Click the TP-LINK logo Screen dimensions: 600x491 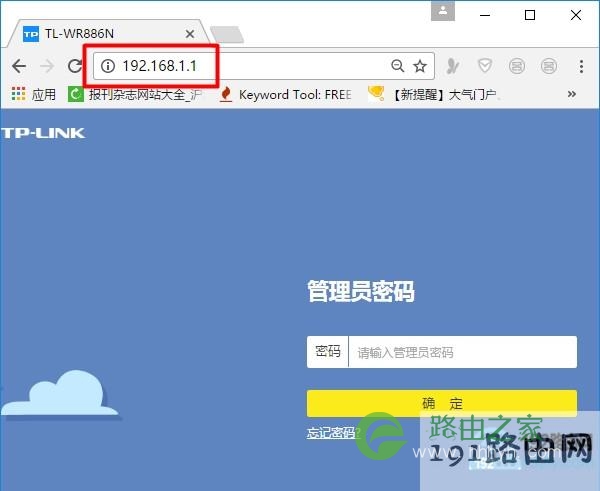tap(43, 133)
